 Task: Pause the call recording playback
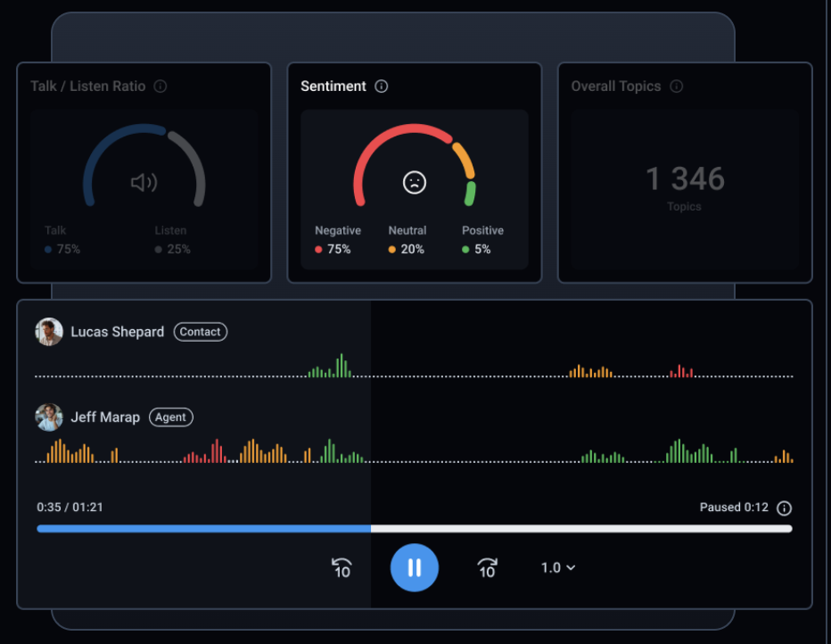pyautogui.click(x=415, y=567)
